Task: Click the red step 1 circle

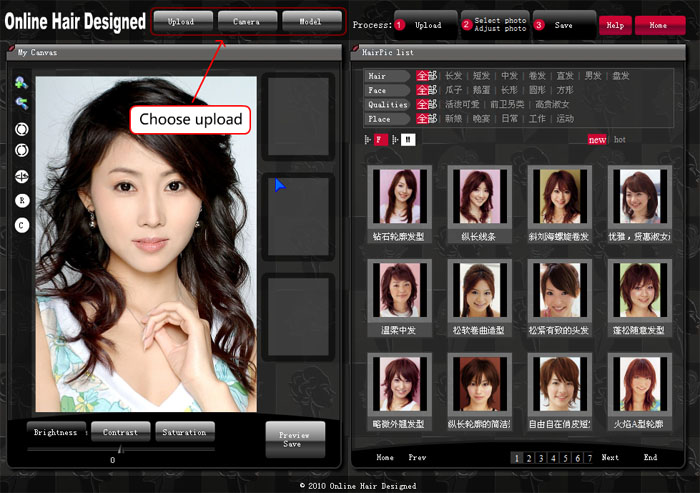Action: (400, 25)
